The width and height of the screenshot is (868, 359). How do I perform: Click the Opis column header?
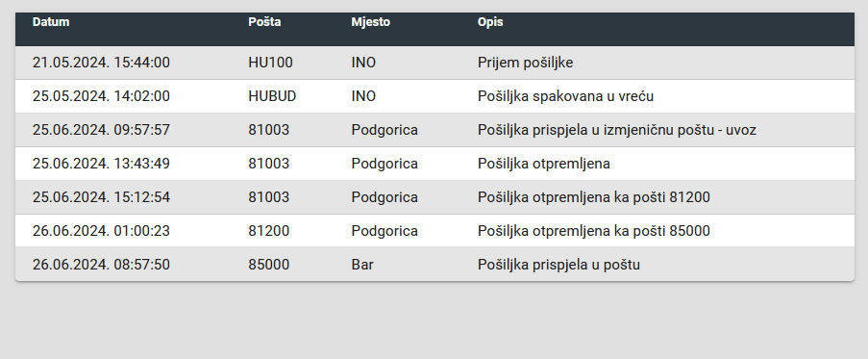coord(490,22)
